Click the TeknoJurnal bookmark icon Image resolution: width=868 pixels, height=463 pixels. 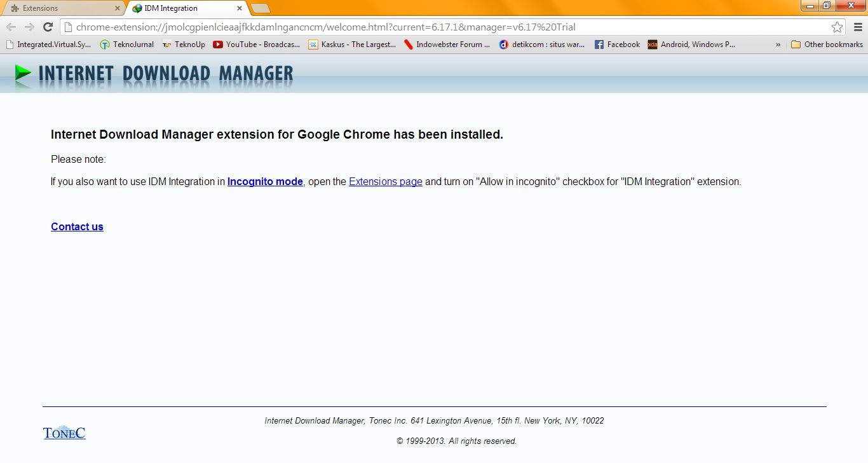(x=105, y=45)
